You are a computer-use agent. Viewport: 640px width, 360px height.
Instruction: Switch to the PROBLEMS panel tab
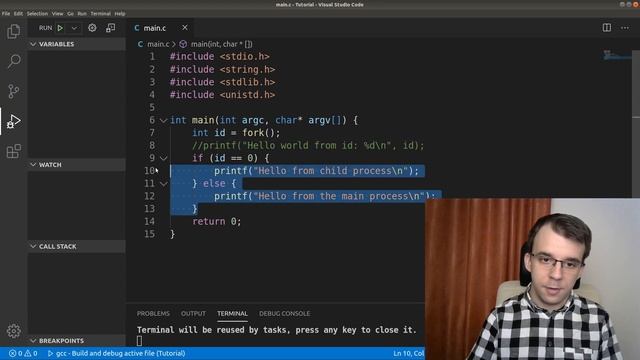(x=153, y=313)
